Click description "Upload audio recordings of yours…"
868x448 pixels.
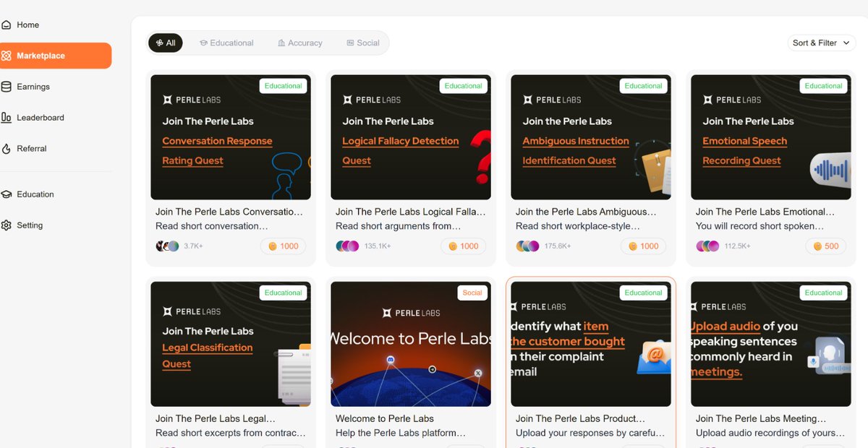(770, 433)
